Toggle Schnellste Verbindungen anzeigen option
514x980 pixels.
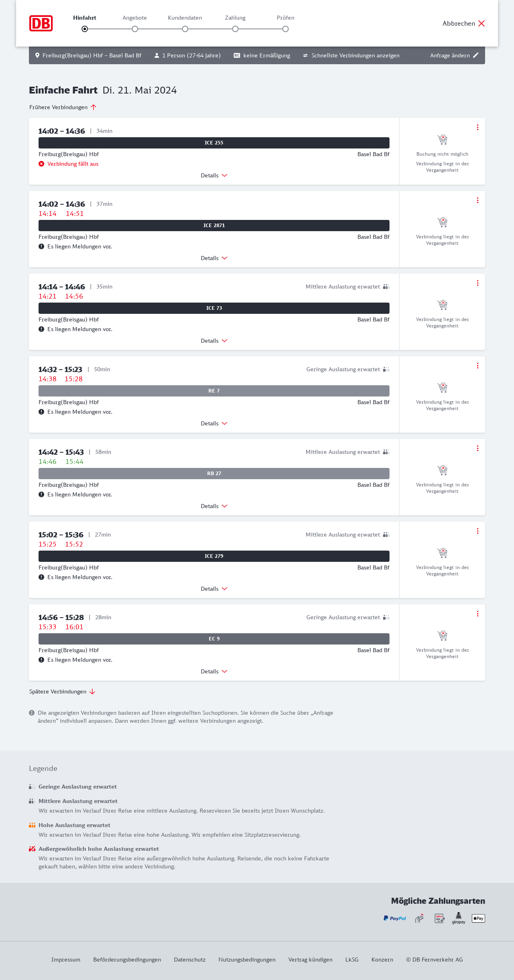(351, 55)
